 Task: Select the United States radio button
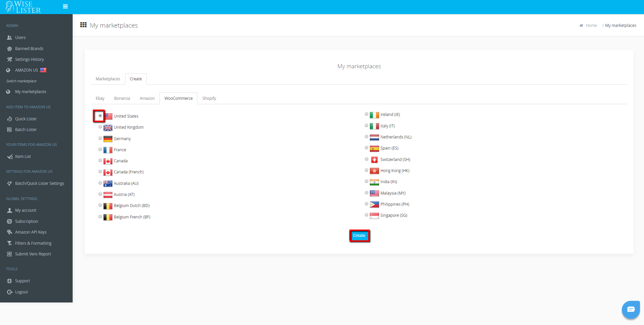100,116
